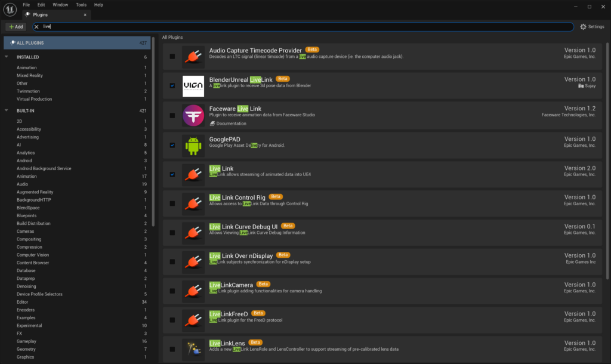Click the Faceware Live Link logo icon
Image resolution: width=611 pixels, height=364 pixels.
click(x=193, y=115)
